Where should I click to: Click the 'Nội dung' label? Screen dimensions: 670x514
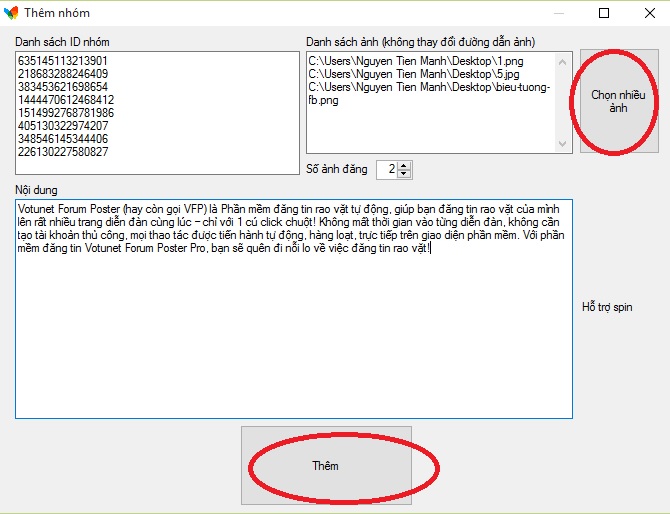click(x=36, y=190)
